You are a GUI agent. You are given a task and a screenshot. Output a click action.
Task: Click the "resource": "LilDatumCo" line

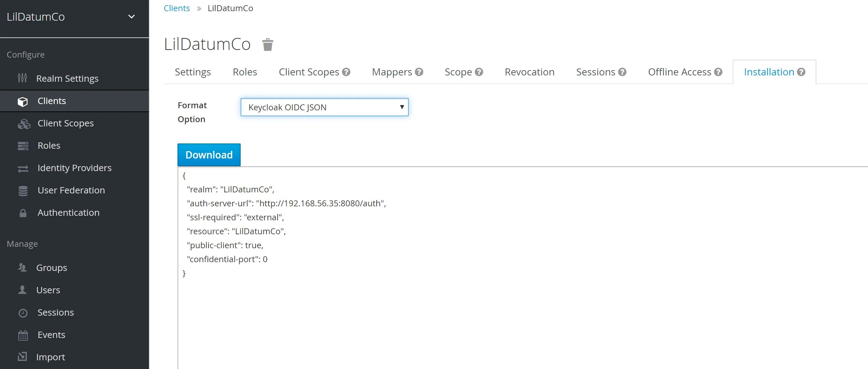(x=236, y=231)
